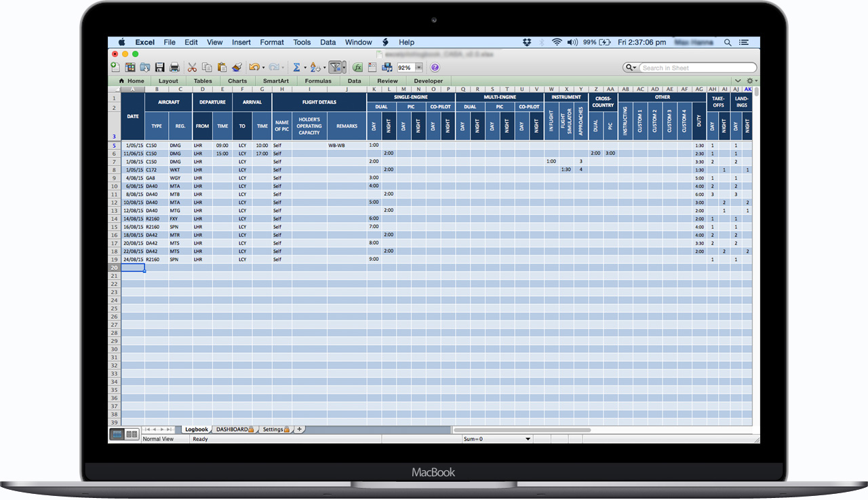Switch to Normal view icon

coord(117,434)
